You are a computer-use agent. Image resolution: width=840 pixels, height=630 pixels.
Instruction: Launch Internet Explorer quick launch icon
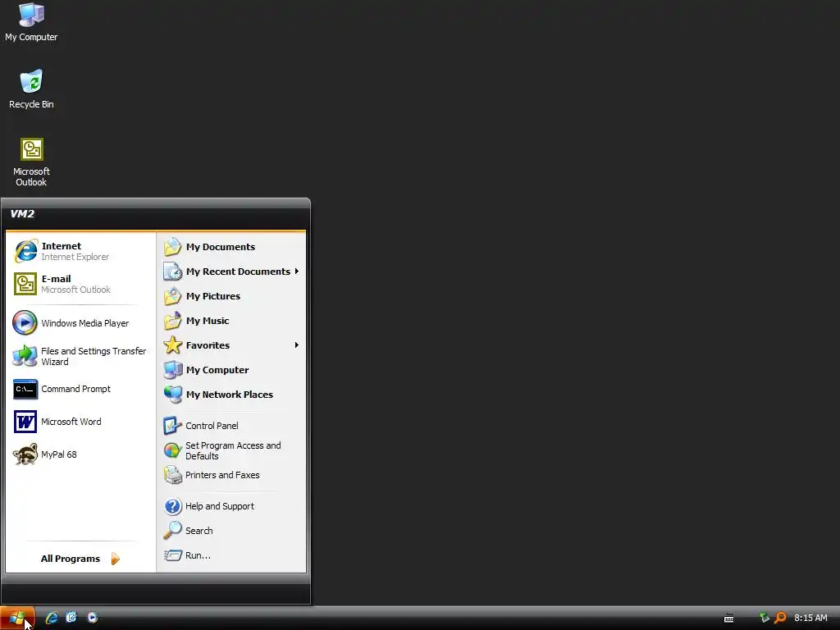click(52, 618)
